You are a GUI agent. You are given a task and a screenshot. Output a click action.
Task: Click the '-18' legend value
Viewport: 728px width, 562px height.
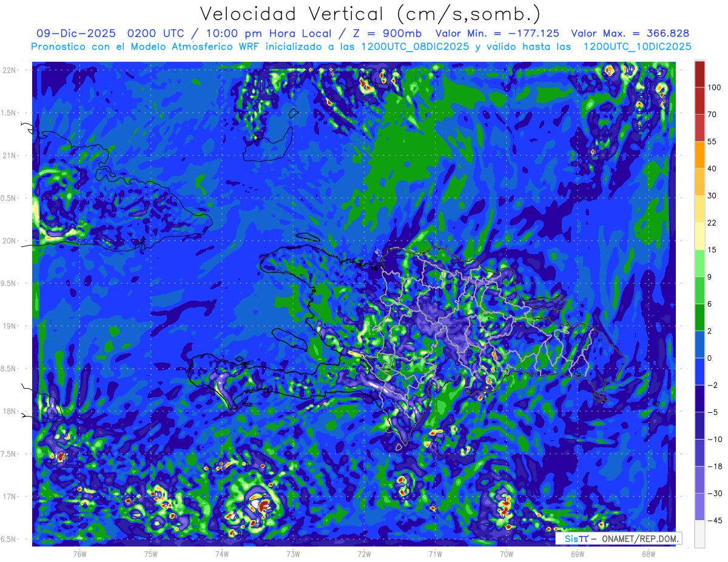coord(714,467)
